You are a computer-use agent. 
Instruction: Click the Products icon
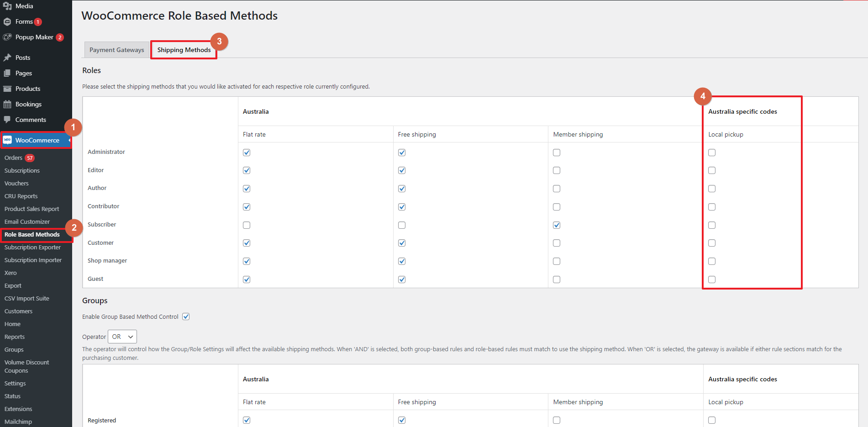coord(7,89)
